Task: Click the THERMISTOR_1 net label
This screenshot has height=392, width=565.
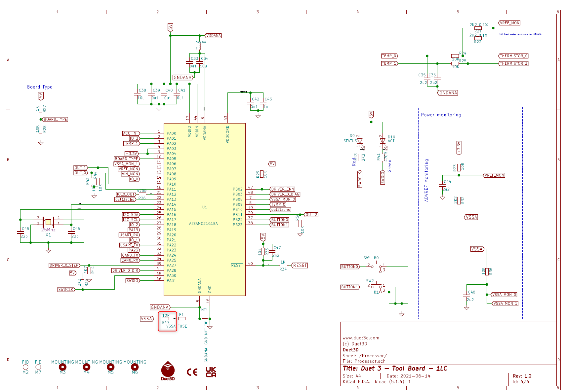Action: click(513, 63)
